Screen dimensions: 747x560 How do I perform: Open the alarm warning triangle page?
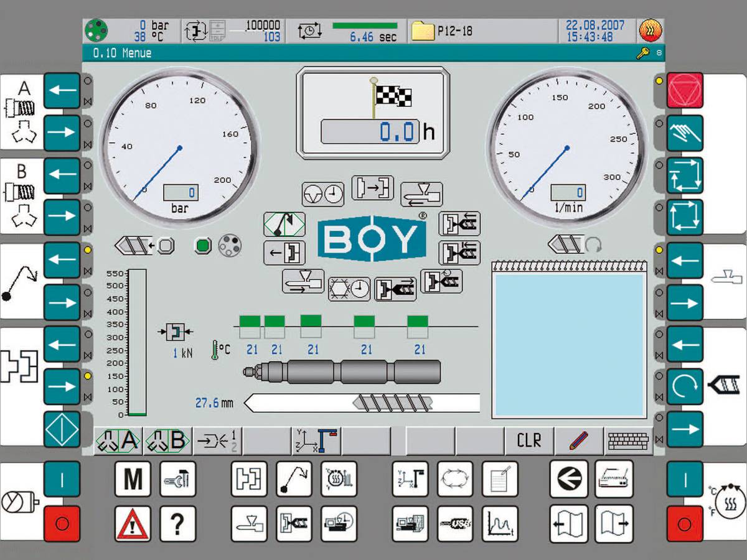133,524
